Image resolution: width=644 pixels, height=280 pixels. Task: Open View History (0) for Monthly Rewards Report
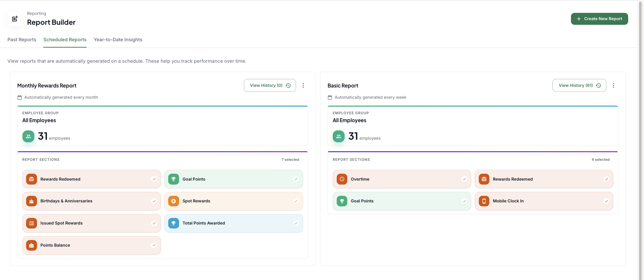click(x=270, y=86)
